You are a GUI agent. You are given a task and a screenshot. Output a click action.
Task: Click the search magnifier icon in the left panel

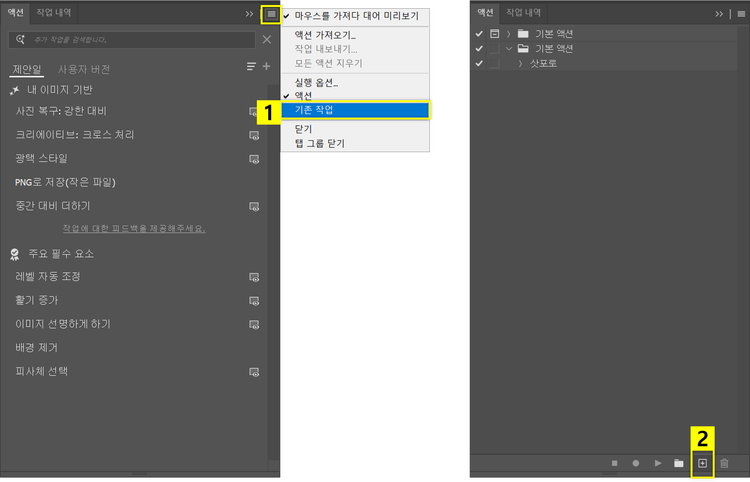[20, 39]
